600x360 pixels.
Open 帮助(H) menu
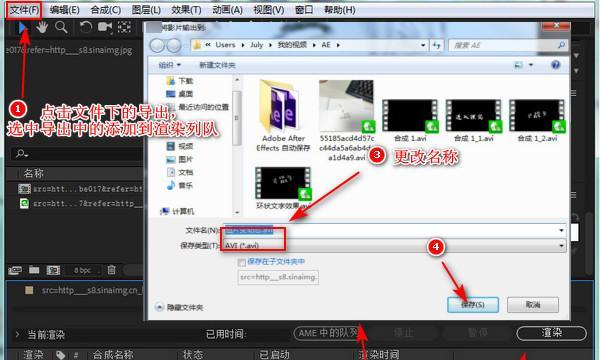tap(339, 10)
